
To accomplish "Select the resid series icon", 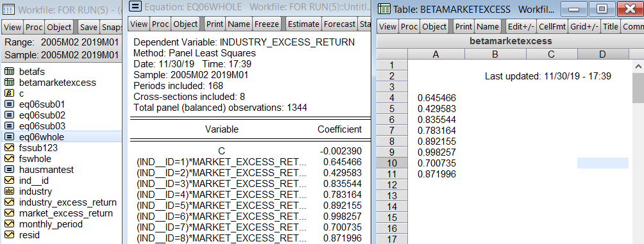I will [x=8, y=235].
